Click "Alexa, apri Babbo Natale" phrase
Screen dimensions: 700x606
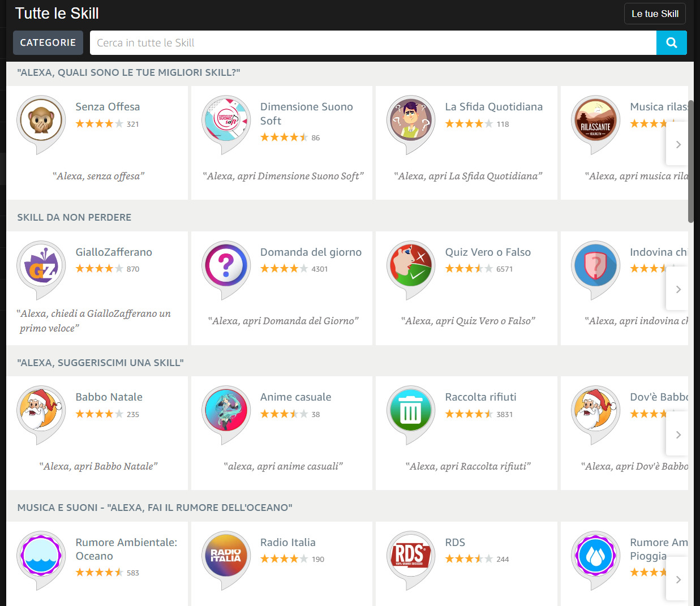(98, 466)
